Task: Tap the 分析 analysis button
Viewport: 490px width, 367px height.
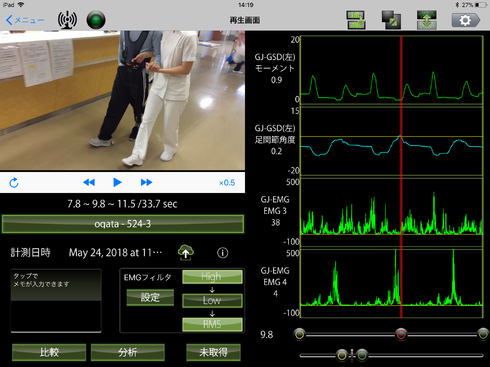Action: tap(128, 352)
